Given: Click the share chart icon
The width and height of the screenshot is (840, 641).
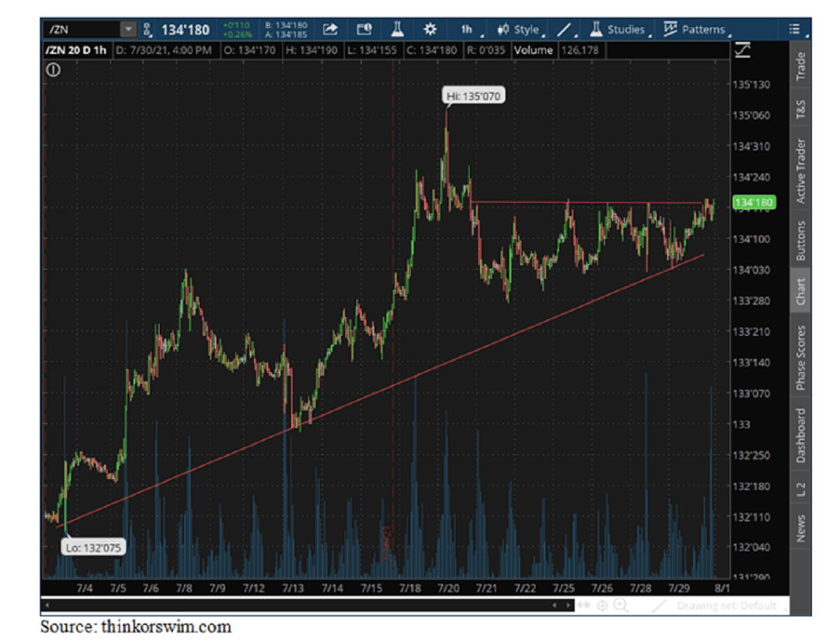Looking at the screenshot, I should (x=330, y=29).
